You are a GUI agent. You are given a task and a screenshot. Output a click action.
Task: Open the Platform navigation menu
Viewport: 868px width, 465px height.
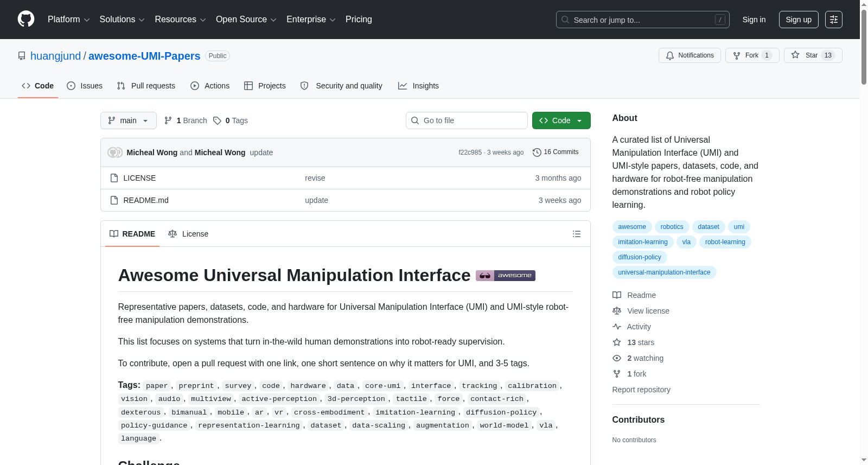click(68, 20)
